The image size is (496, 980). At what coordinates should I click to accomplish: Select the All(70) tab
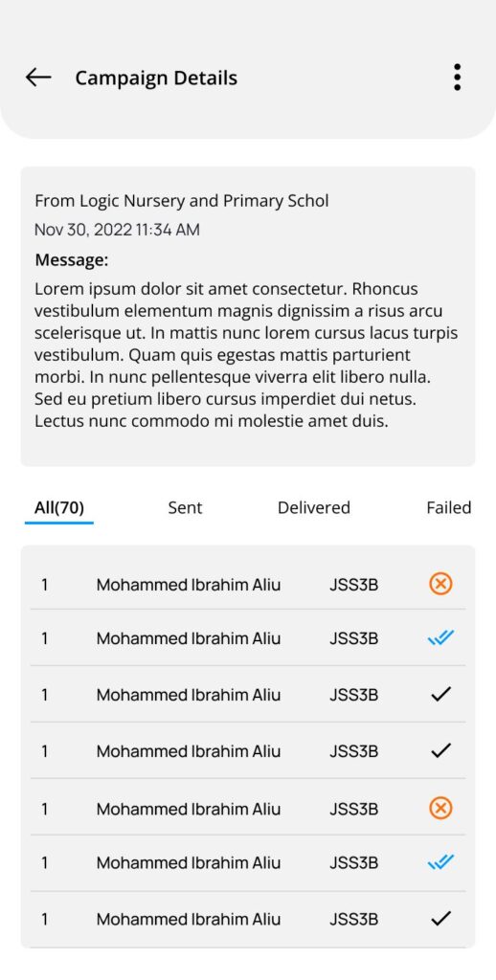coord(59,507)
